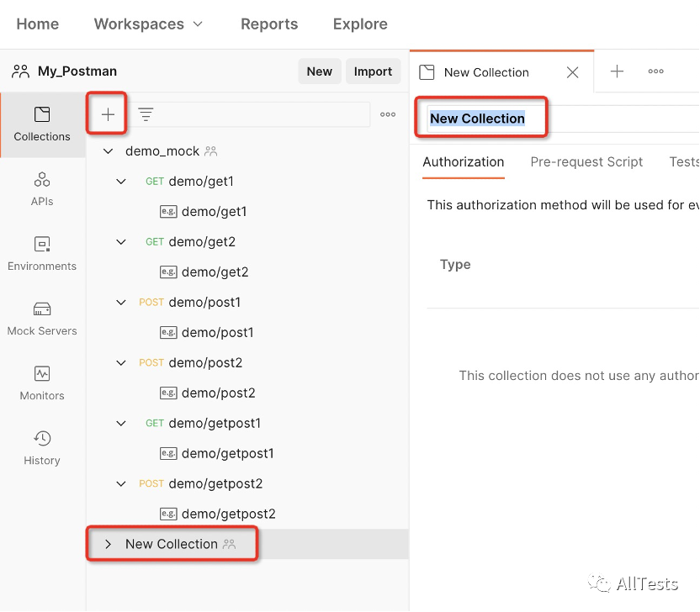The height and width of the screenshot is (612, 700).
Task: Open the Mock Servers sidebar panel
Action: [42, 319]
